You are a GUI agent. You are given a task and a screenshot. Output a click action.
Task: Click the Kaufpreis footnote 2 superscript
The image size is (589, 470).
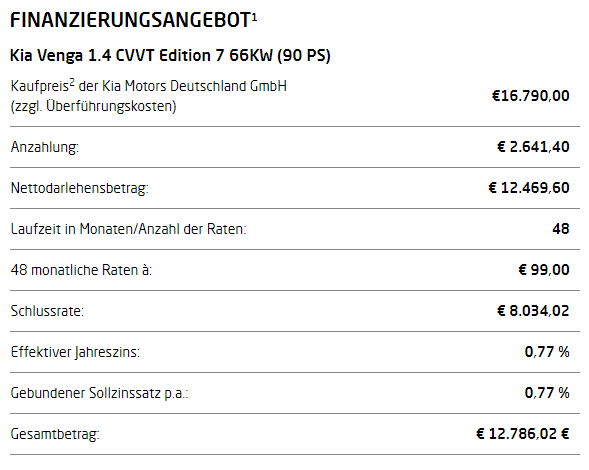click(x=72, y=83)
